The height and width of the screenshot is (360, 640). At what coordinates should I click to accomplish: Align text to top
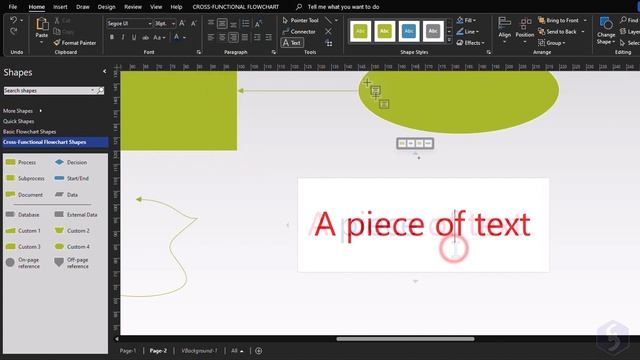point(211,23)
